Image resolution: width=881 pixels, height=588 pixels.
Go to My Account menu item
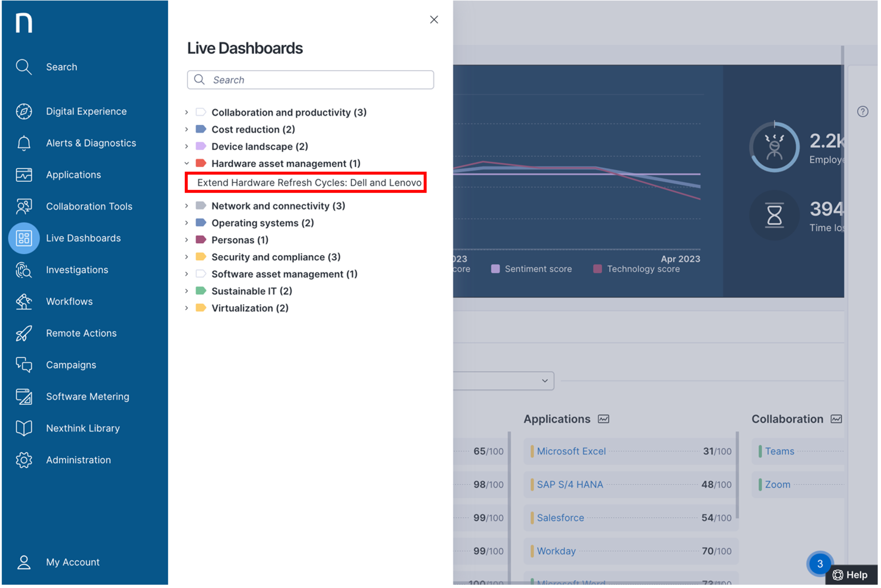click(x=72, y=562)
